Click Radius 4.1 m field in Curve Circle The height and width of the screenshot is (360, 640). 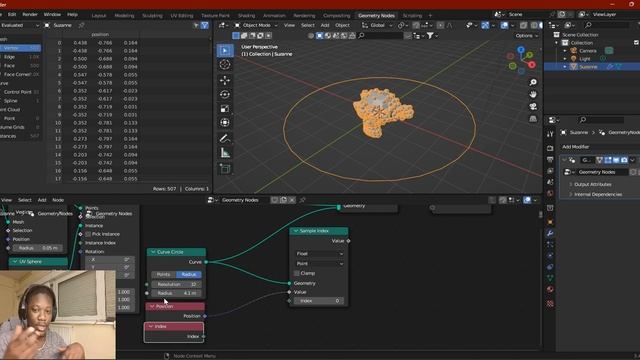point(176,293)
